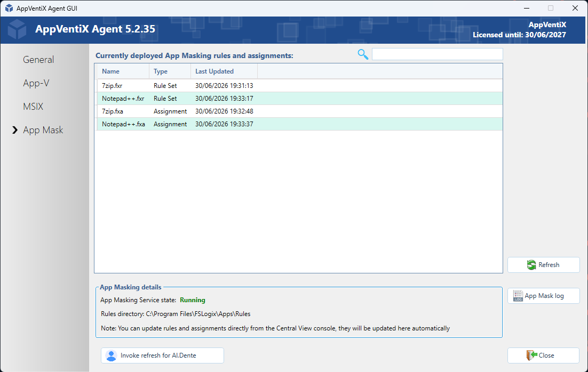This screenshot has height=372, width=588.
Task: Select the App Mask section
Action: click(43, 130)
